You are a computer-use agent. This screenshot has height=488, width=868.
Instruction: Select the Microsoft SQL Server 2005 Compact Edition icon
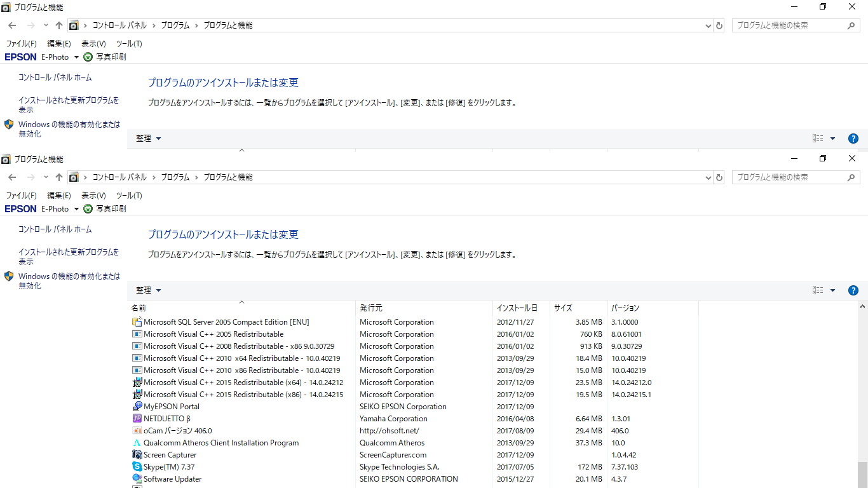coord(137,322)
